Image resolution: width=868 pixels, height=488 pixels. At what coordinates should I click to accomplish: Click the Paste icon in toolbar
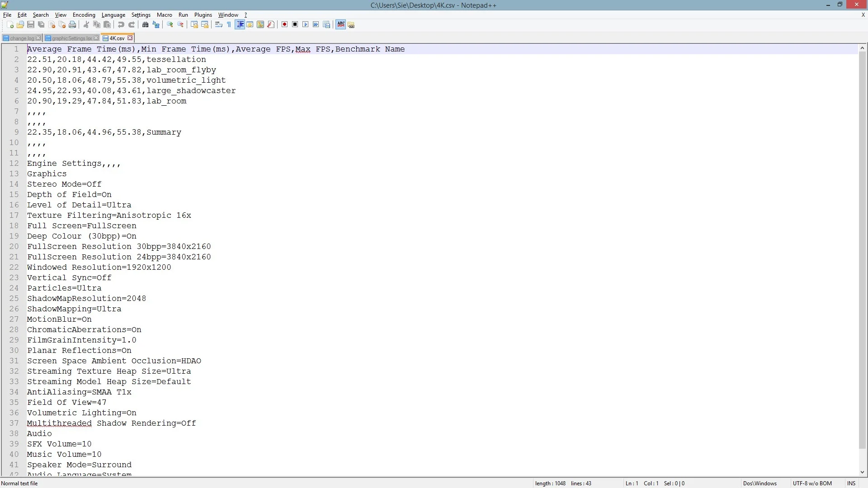click(107, 25)
